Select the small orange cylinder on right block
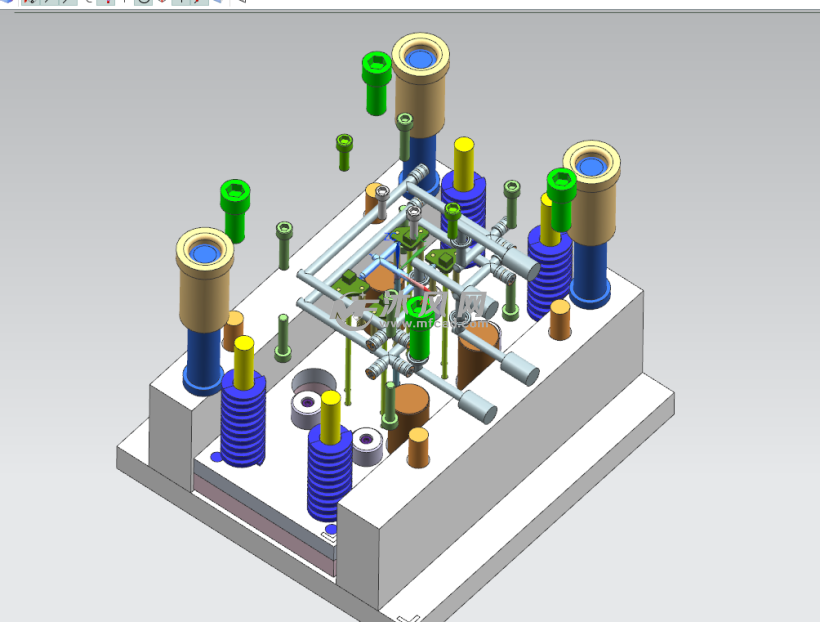Viewport: 820px width, 622px height. click(x=560, y=320)
